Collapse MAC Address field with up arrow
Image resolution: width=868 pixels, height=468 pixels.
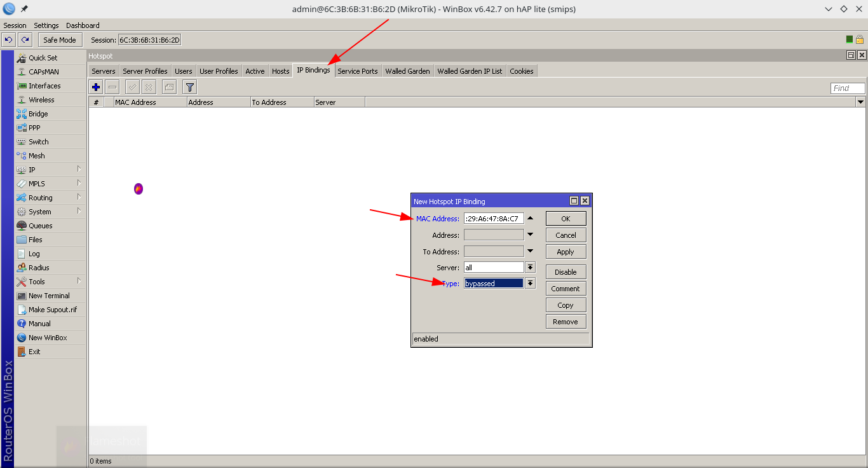[531, 219]
